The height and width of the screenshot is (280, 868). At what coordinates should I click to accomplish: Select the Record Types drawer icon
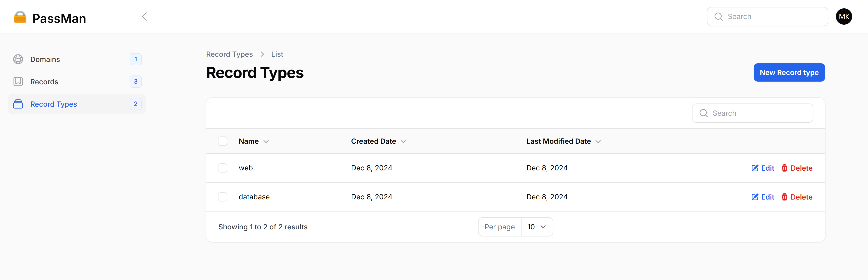[x=18, y=104]
